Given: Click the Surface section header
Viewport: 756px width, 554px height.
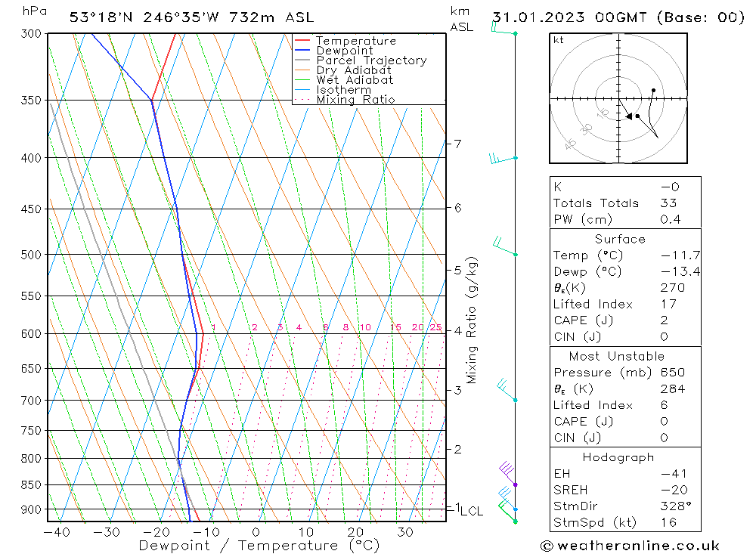Looking at the screenshot, I should 620,239.
